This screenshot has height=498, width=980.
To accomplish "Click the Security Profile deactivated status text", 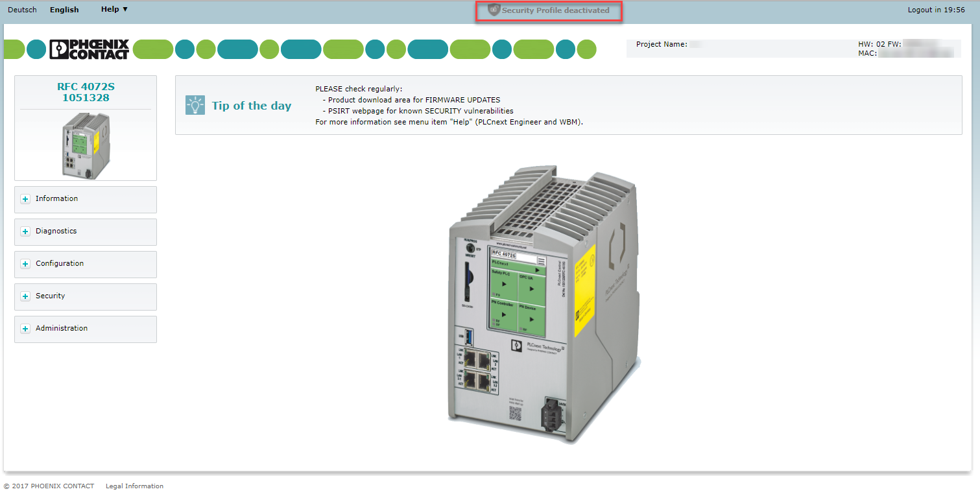I will [555, 10].
